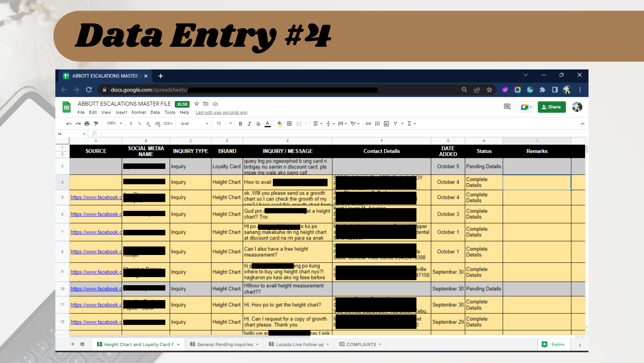
Task: Create a filter
Action: point(395,124)
